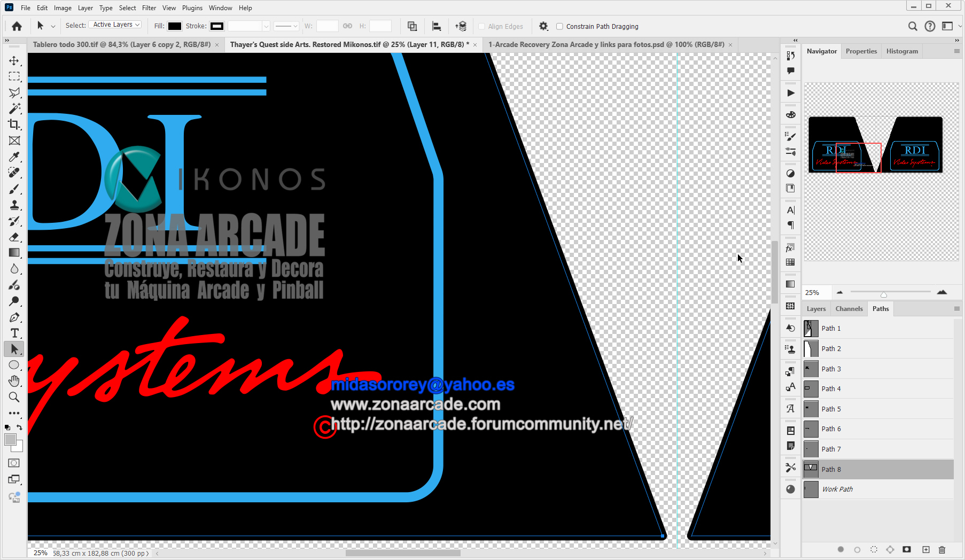The height and width of the screenshot is (560, 965).
Task: Select the Ellipse shape tool
Action: [14, 365]
